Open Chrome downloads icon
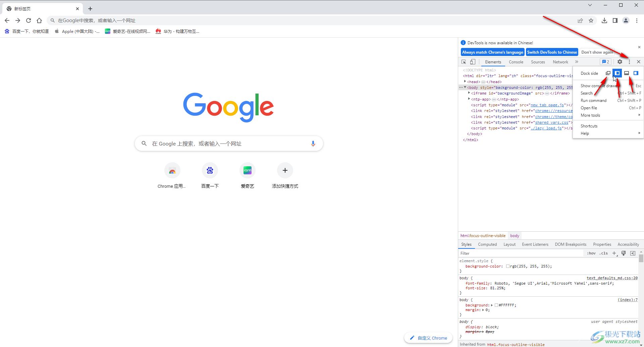 click(x=604, y=20)
